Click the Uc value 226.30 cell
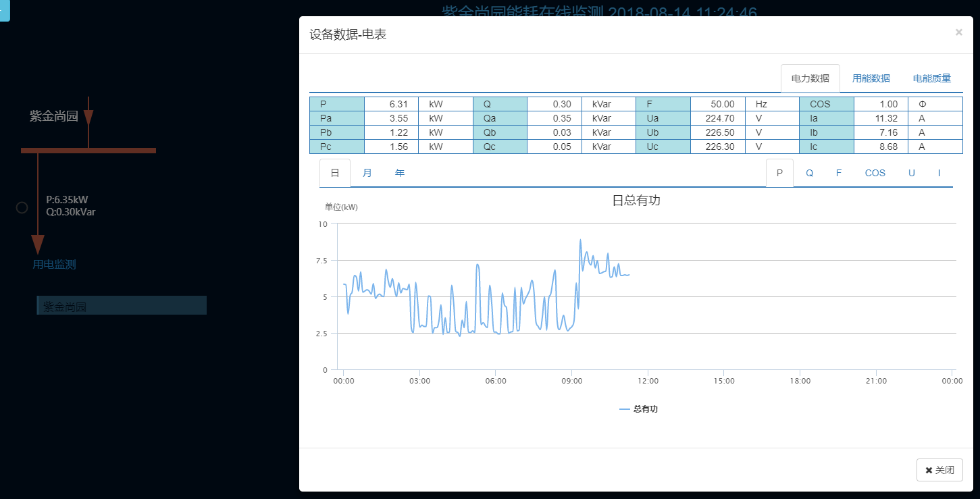 point(717,147)
